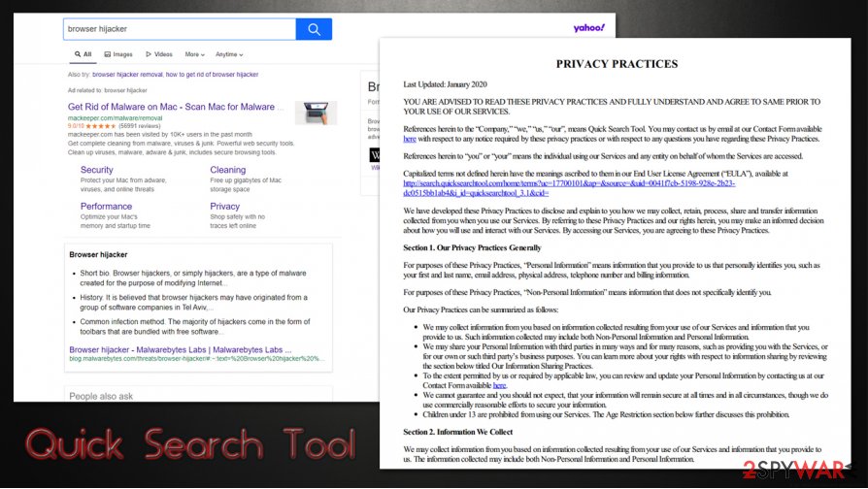Click the PRIVACY PRACTICES title
Screen dimensions: 868x489
point(617,64)
